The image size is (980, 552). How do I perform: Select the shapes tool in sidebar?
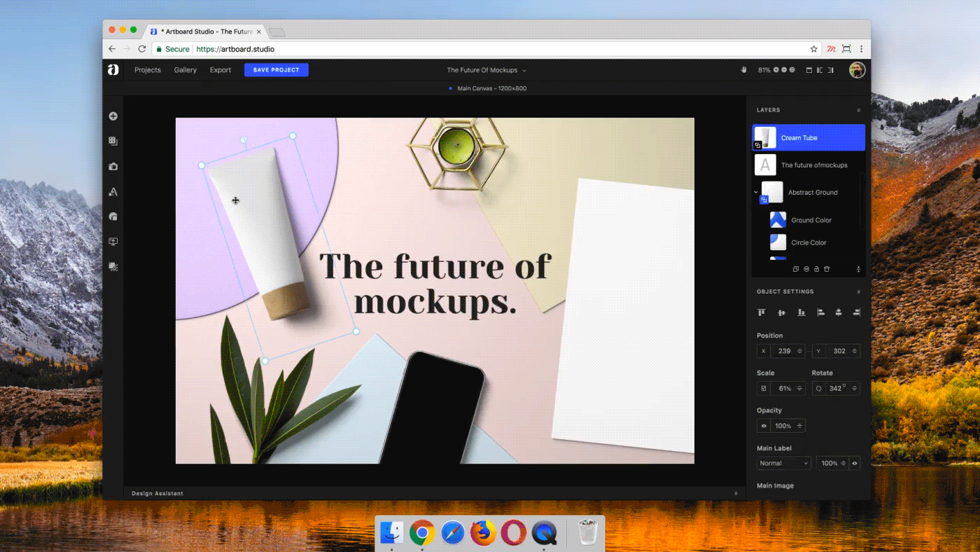click(x=113, y=217)
